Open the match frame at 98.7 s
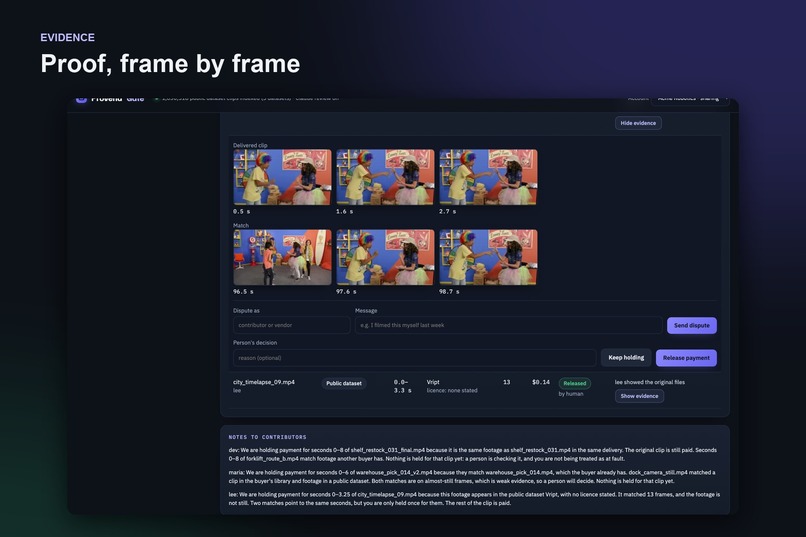The width and height of the screenshot is (806, 537). pyautogui.click(x=488, y=257)
